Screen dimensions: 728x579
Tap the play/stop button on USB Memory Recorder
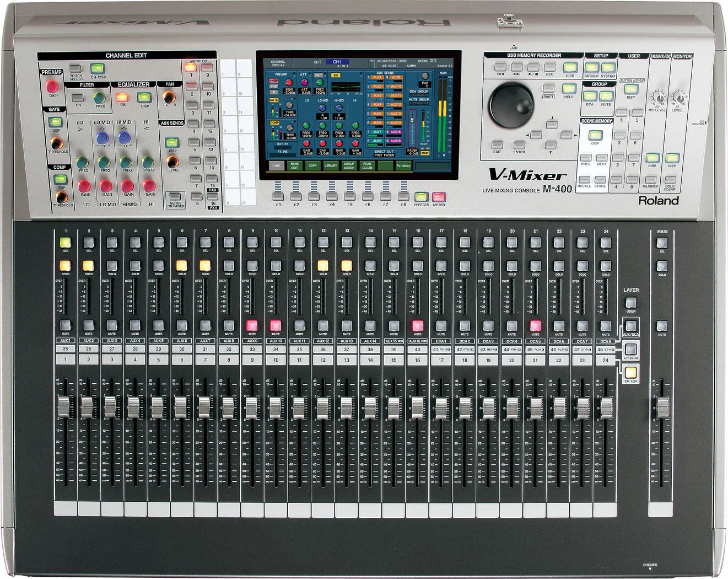(x=533, y=67)
